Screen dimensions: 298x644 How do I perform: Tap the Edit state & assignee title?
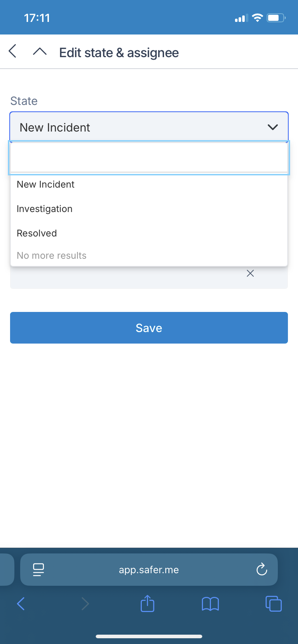119,52
